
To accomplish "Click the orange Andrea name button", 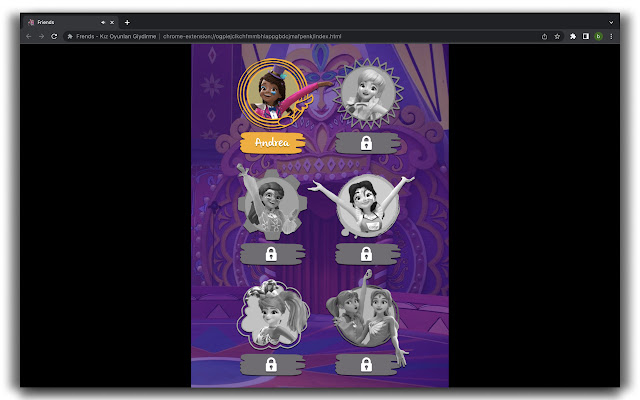I will (272, 142).
